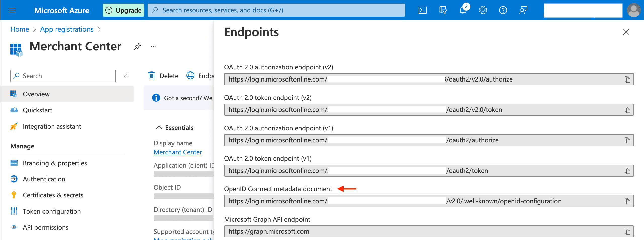Click the Integration assistant rocket icon
The width and height of the screenshot is (644, 240).
pos(14,126)
